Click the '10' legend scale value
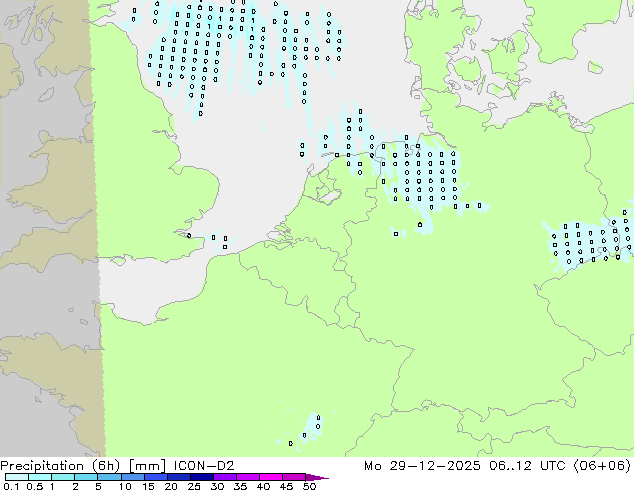634x490 pixels. click(x=125, y=486)
